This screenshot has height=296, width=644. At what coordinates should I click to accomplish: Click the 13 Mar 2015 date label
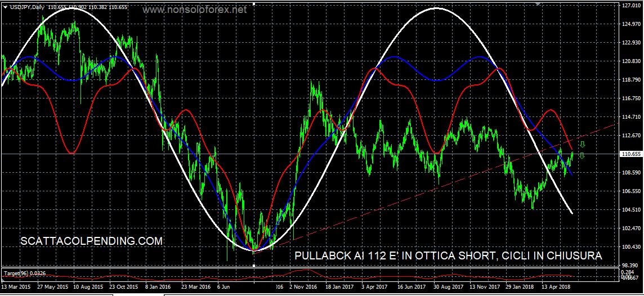[x=16, y=286]
